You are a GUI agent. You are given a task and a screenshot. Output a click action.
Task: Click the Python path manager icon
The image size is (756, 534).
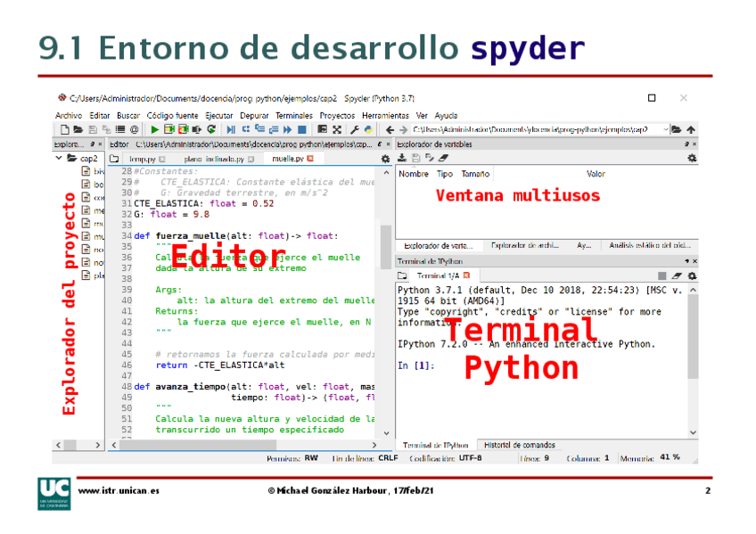(368, 129)
